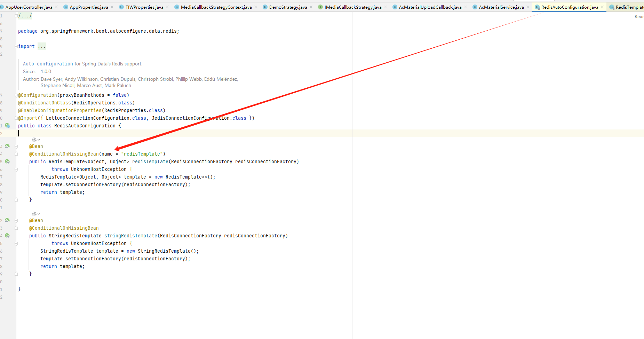Click the Auto-configuration link in the doc comment
Image resolution: width=644 pixels, height=339 pixels.
point(48,64)
